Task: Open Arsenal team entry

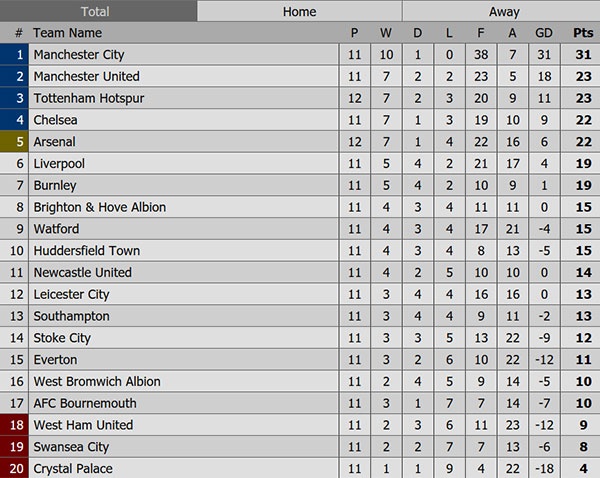Action: 54,142
